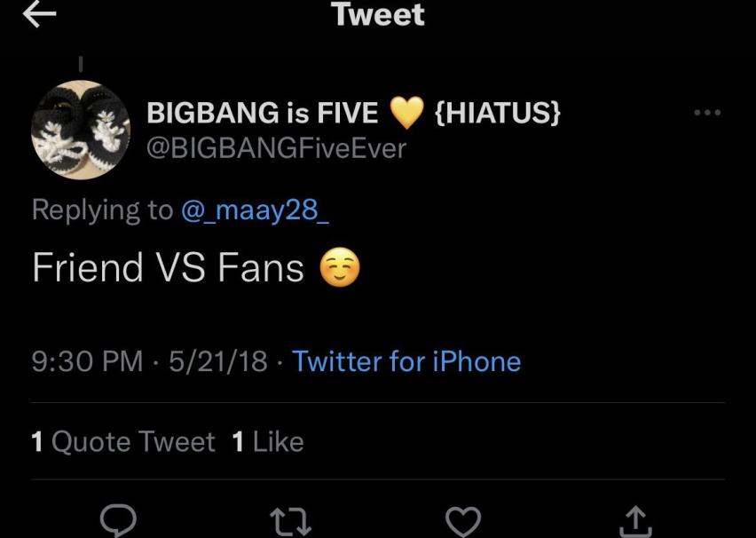Click the yellow heart emoji in name
756x538 pixels.
(x=408, y=114)
